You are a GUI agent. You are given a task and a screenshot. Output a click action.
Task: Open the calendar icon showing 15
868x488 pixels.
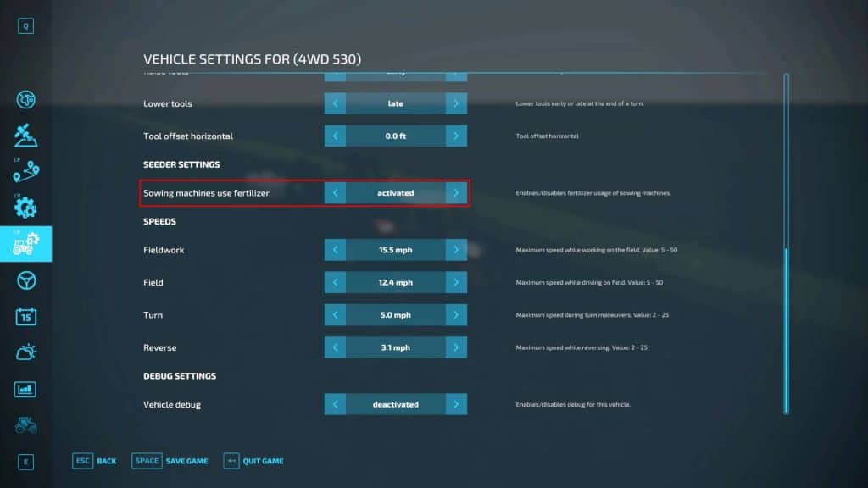point(25,315)
